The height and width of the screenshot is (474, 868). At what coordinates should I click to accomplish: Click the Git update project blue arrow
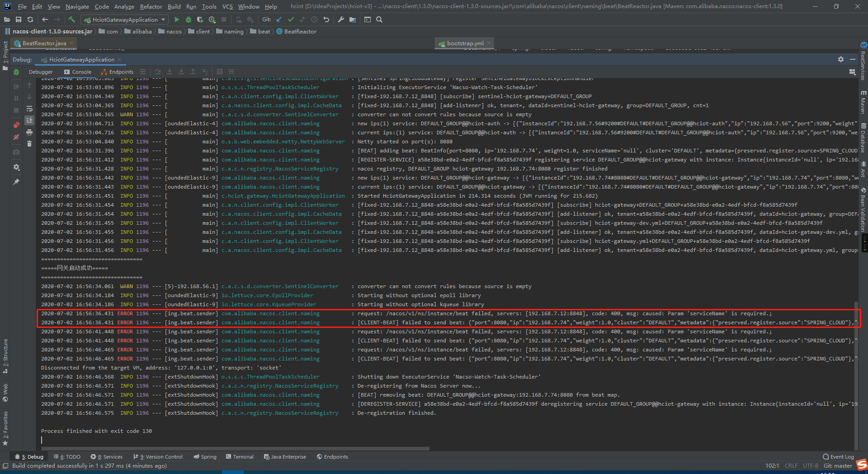pos(279,19)
